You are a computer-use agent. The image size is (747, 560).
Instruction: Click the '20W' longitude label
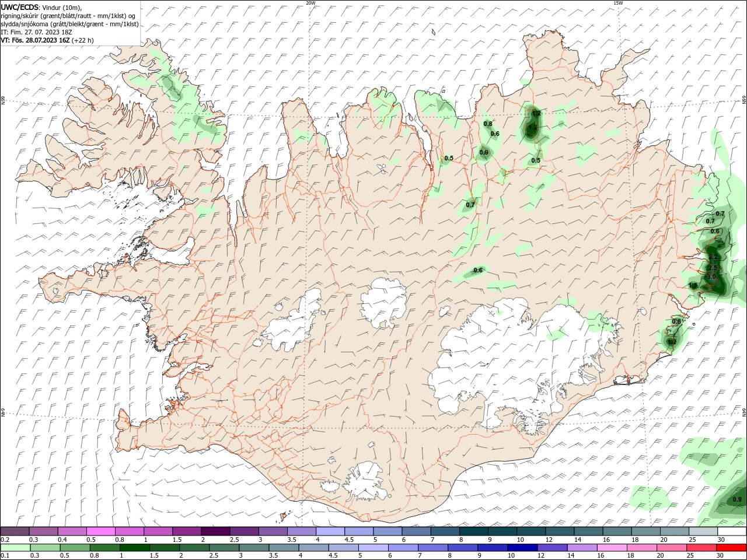[310, 3]
